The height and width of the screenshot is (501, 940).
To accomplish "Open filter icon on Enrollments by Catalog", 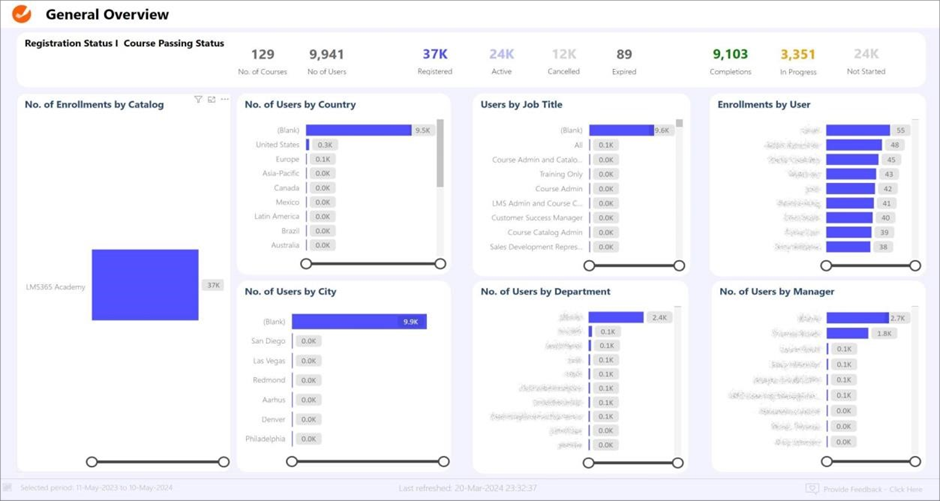I will (198, 100).
